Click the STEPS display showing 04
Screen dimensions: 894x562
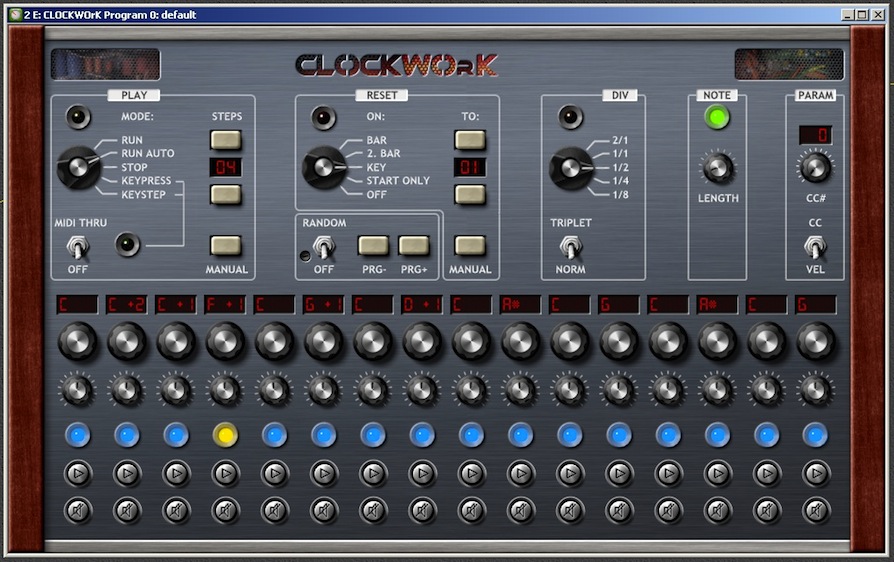(226, 167)
